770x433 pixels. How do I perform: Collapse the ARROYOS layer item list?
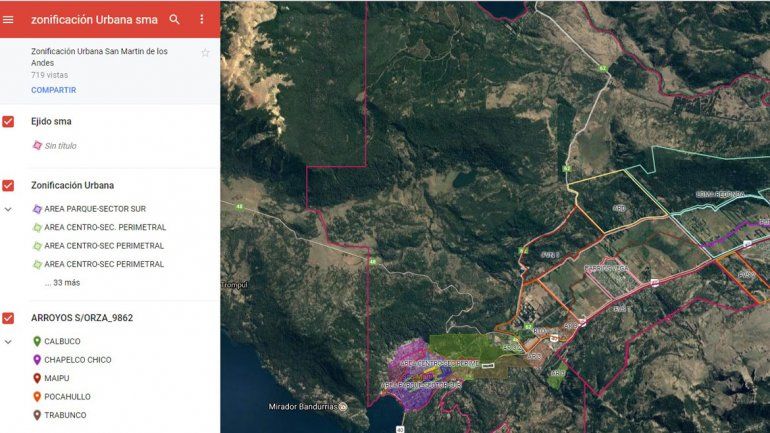tap(9, 341)
